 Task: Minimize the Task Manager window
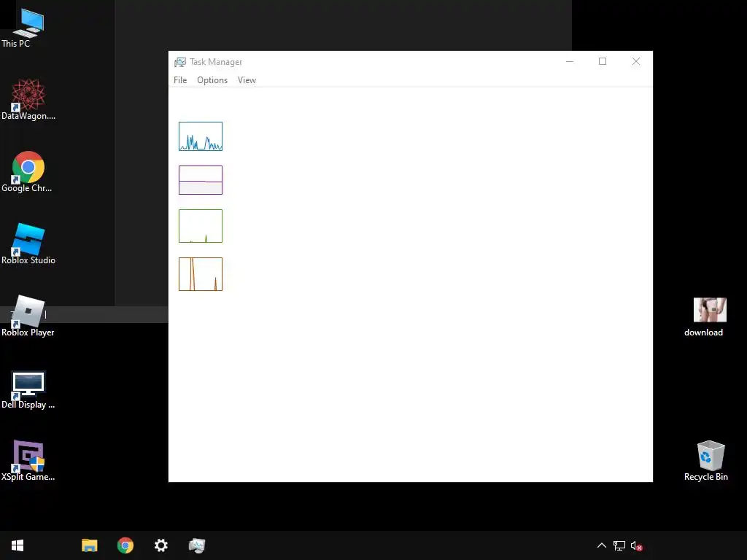(x=570, y=61)
